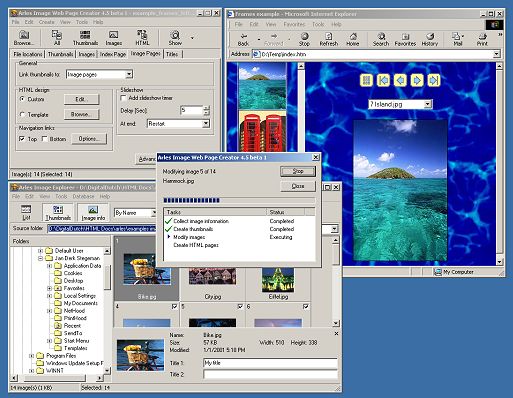Click the HTML toolbar icon

click(142, 38)
